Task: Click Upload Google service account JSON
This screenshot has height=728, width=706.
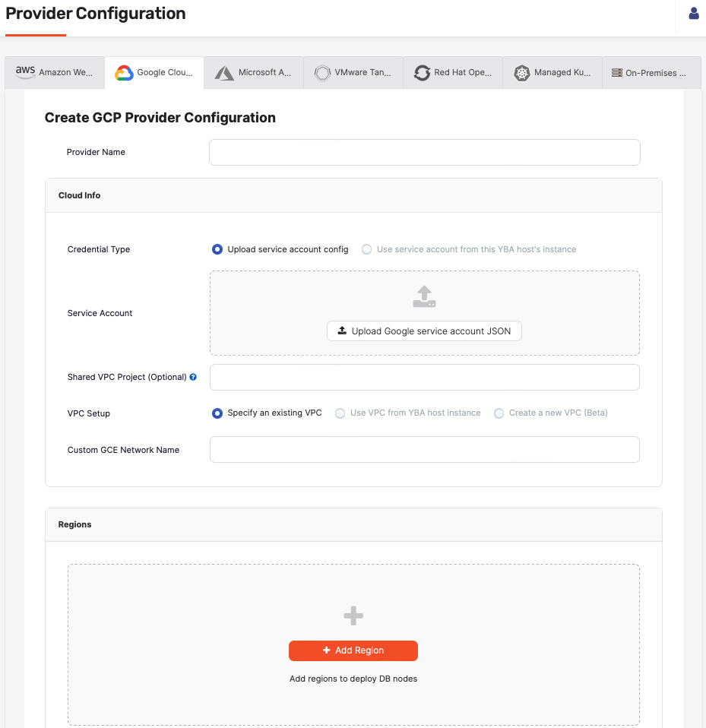Action: pos(423,331)
